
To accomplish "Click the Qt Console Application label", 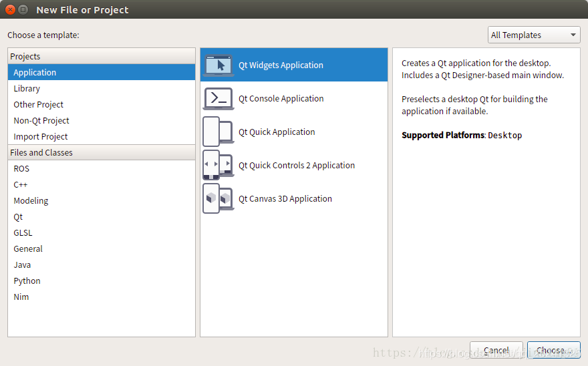I will 281,99.
